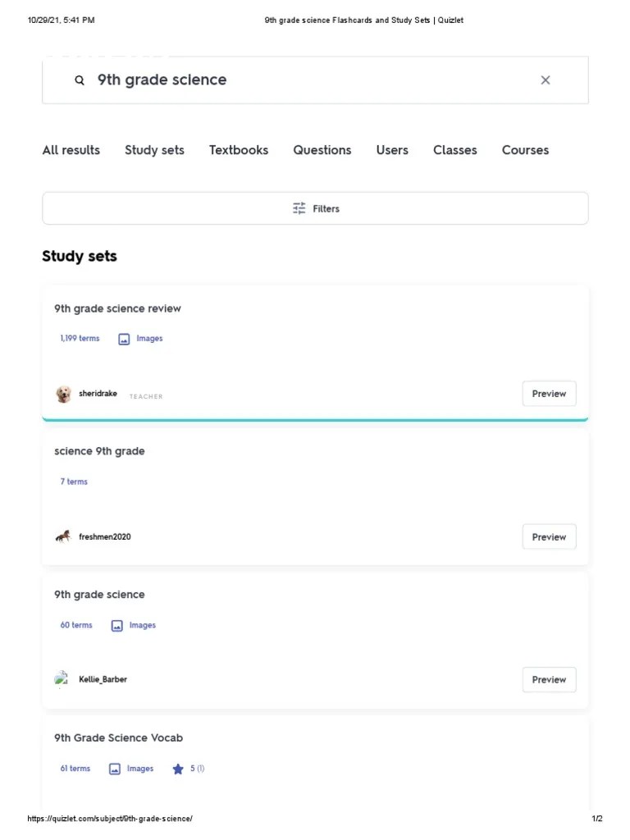Click inside the 9th grade science search field
This screenshot has height=840, width=630.
pyautogui.click(x=246, y=80)
